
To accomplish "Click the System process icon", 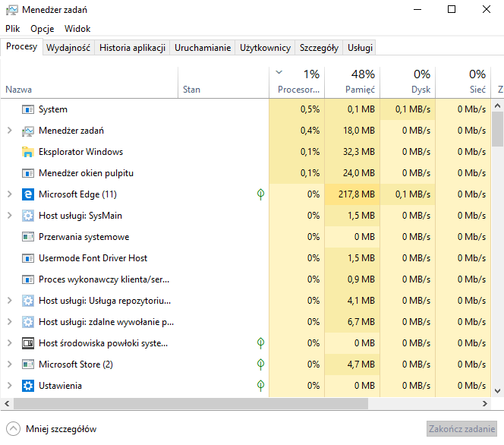I will (28, 109).
